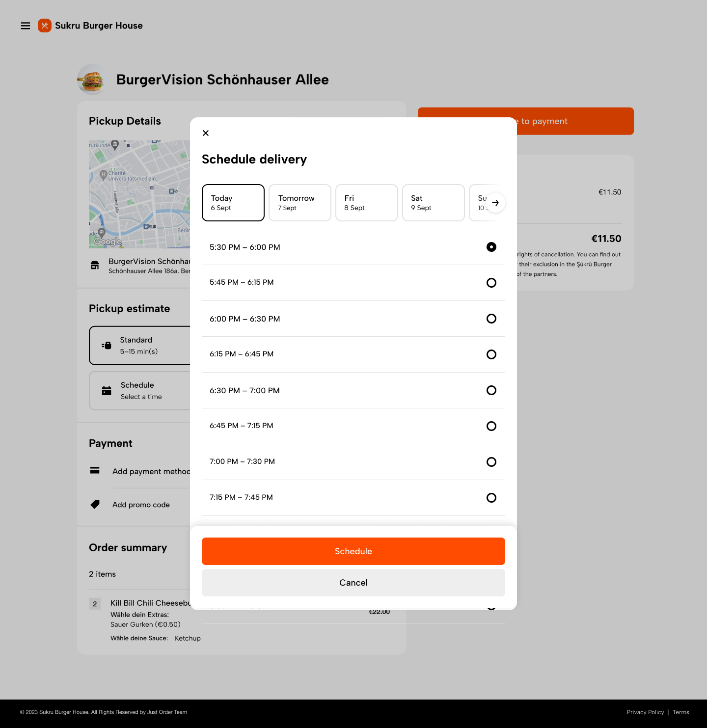Close the Schedule delivery dialog with X
The height and width of the screenshot is (728, 707).
coord(206,133)
